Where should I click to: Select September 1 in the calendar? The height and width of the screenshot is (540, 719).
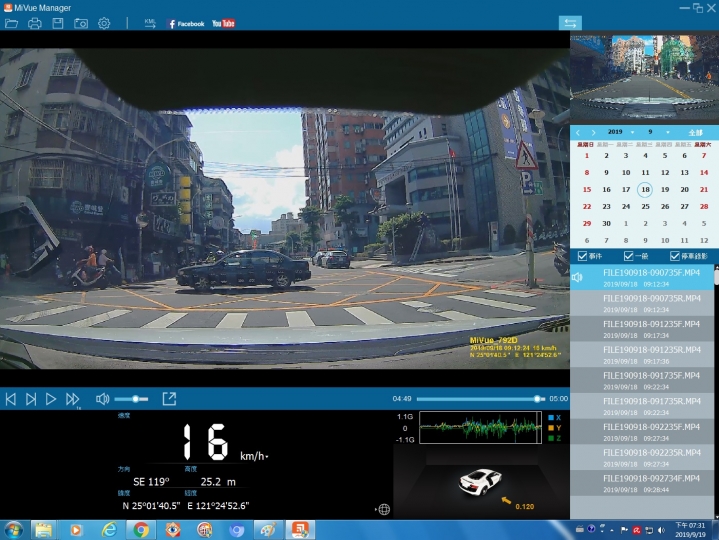click(x=586, y=156)
